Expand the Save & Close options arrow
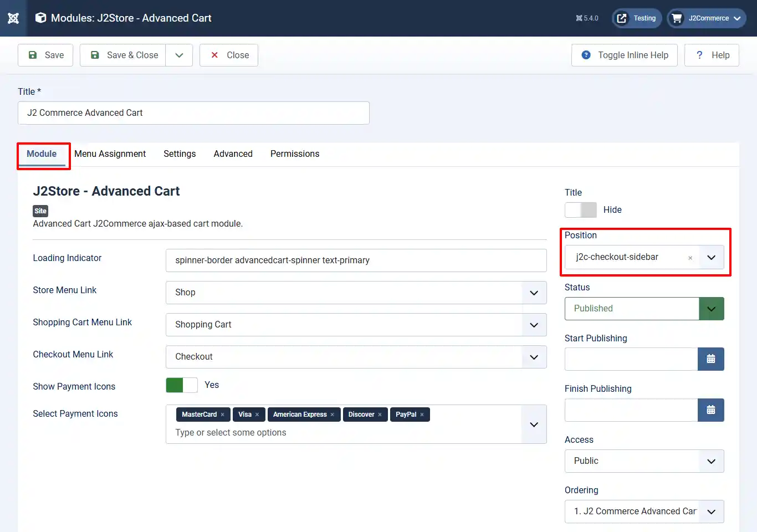This screenshot has width=757, height=532. click(179, 55)
